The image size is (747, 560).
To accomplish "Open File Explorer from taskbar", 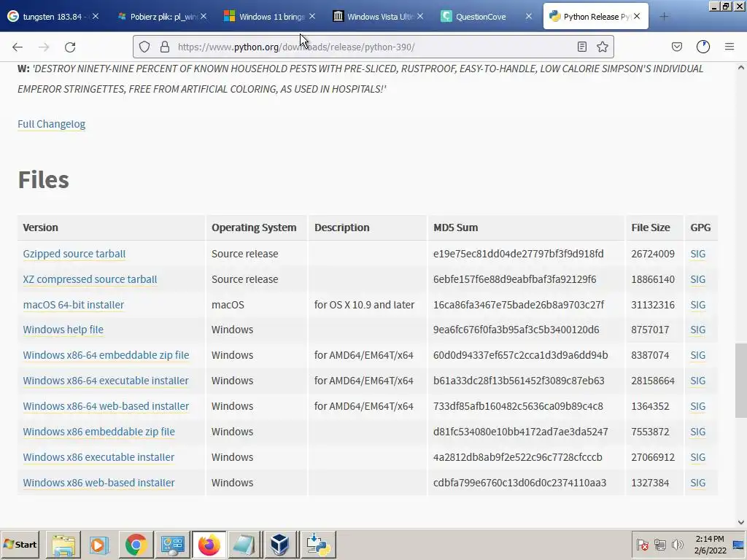I will 63,545.
